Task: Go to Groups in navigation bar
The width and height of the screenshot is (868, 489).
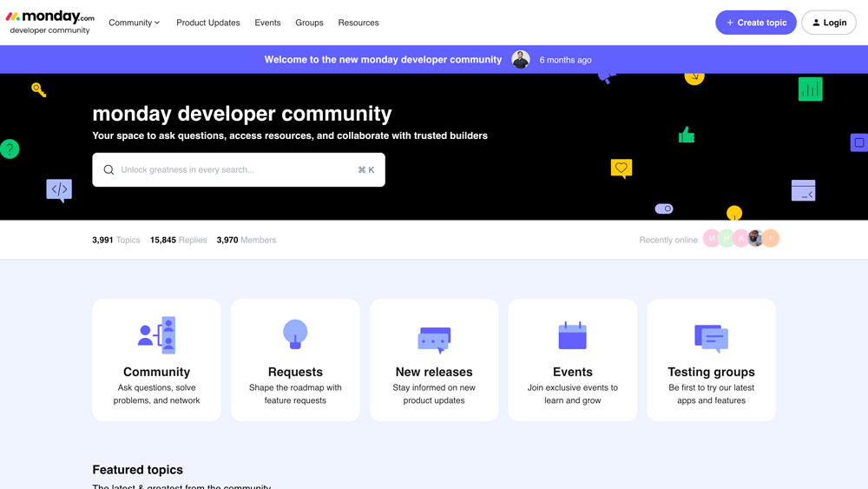Action: click(309, 23)
